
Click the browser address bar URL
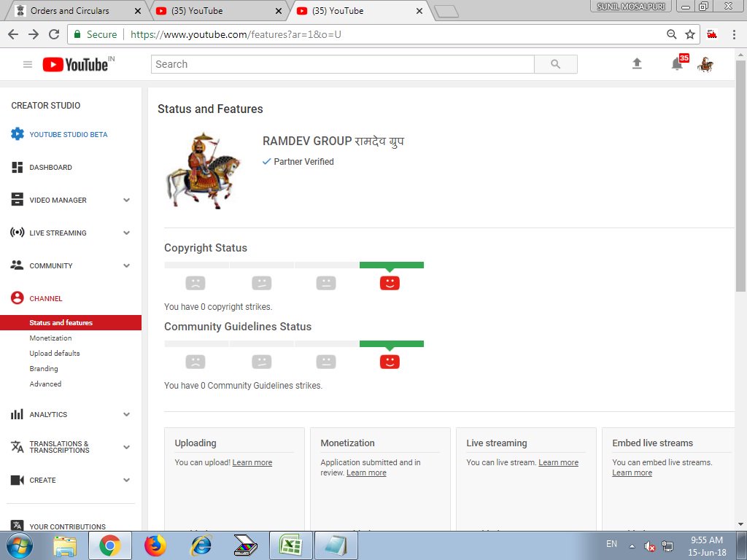tap(236, 34)
